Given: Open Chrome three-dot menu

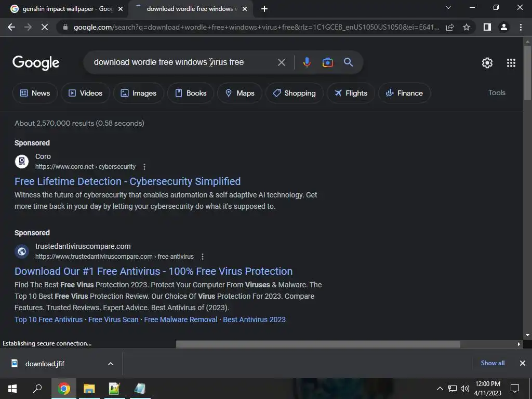Looking at the screenshot, I should pos(521,27).
